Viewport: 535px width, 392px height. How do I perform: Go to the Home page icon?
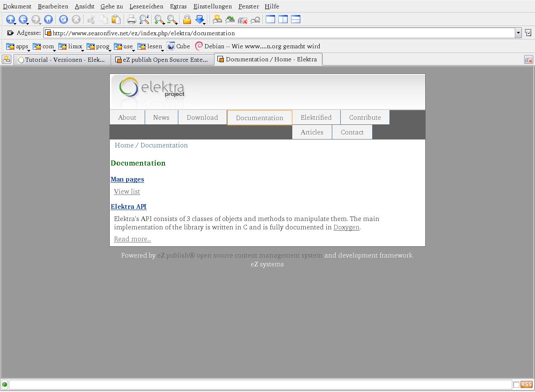coord(48,19)
